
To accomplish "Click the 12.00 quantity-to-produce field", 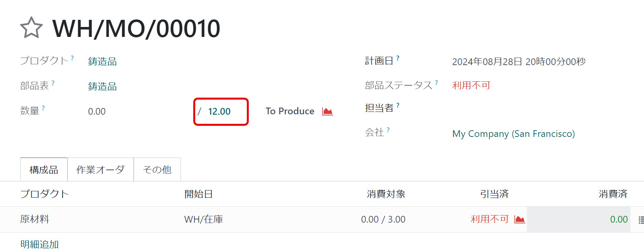I will click(x=219, y=112).
